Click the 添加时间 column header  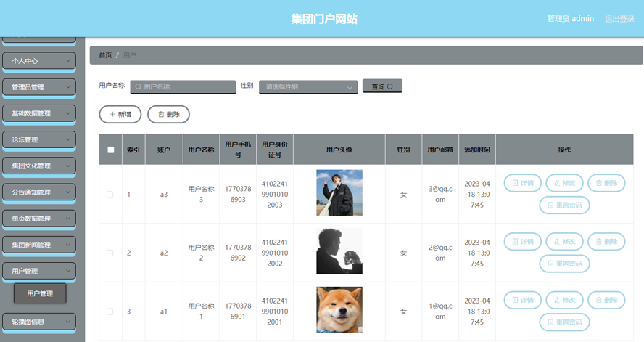point(477,150)
